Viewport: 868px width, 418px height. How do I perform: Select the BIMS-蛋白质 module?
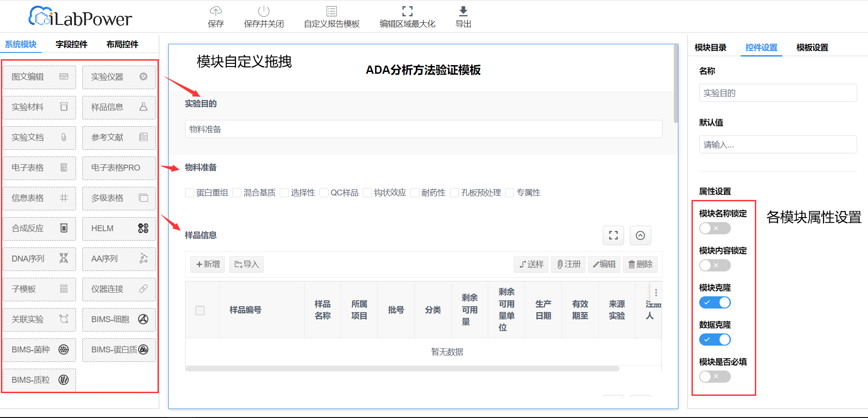119,350
